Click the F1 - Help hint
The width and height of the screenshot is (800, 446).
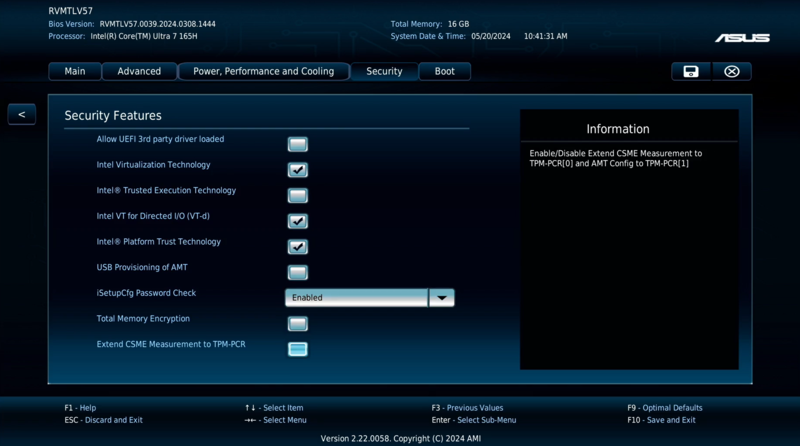(80, 408)
